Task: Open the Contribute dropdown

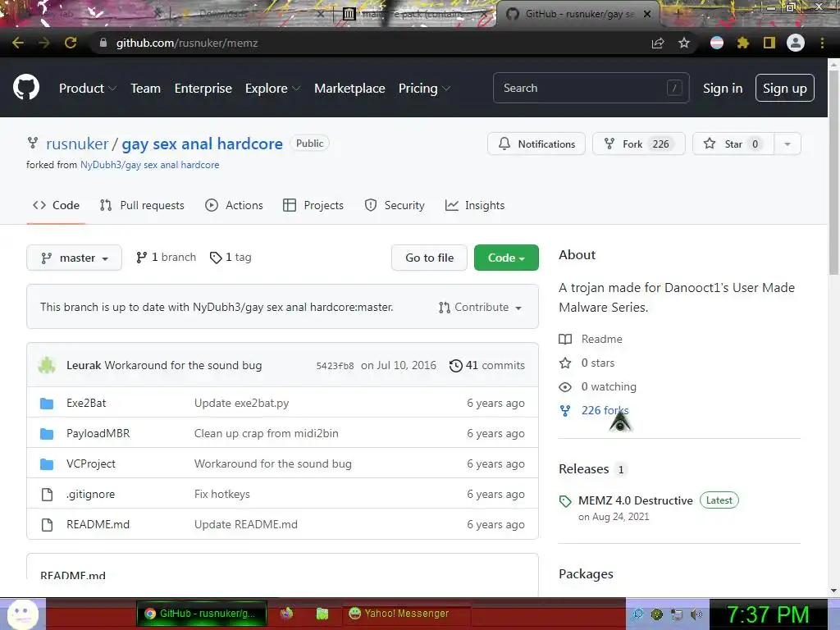Action: (480, 308)
